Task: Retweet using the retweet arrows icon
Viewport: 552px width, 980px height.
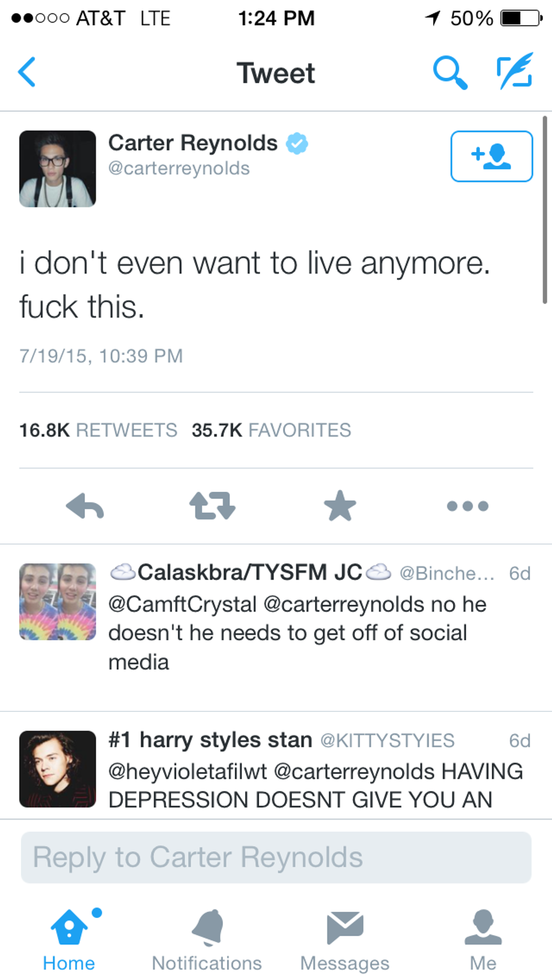Action: click(x=212, y=505)
